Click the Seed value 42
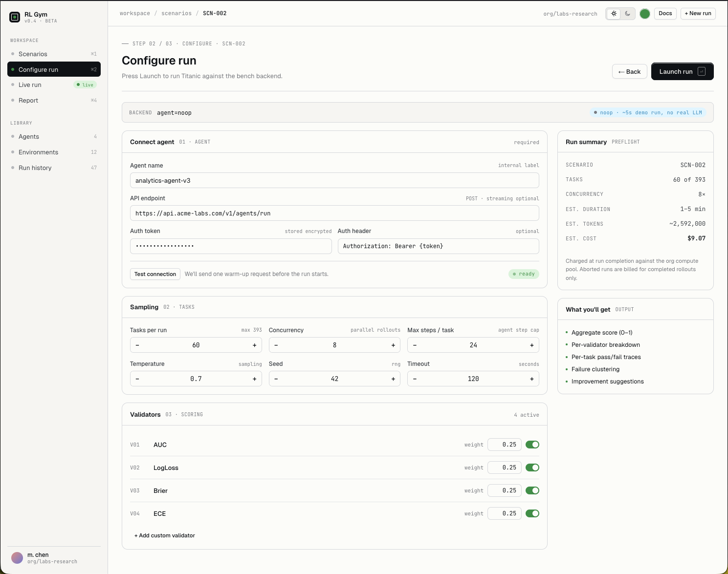Viewport: 728px width, 574px height. pyautogui.click(x=334, y=379)
